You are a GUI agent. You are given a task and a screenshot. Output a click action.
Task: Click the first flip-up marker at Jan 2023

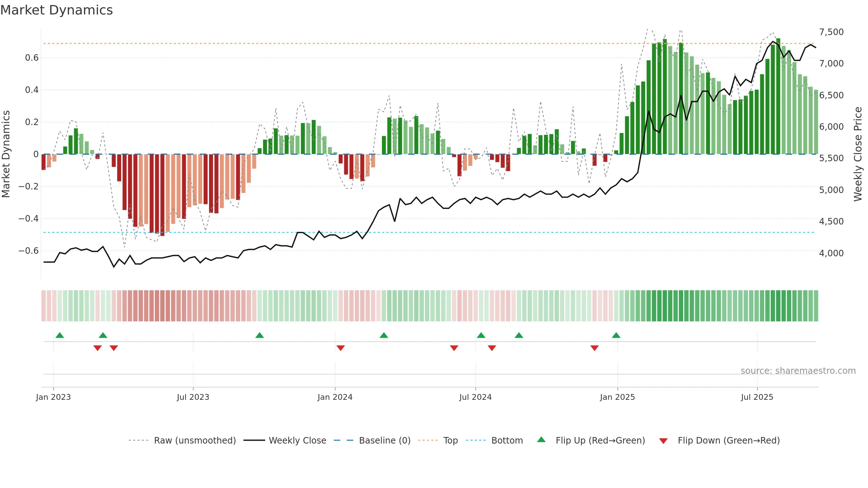(60, 335)
